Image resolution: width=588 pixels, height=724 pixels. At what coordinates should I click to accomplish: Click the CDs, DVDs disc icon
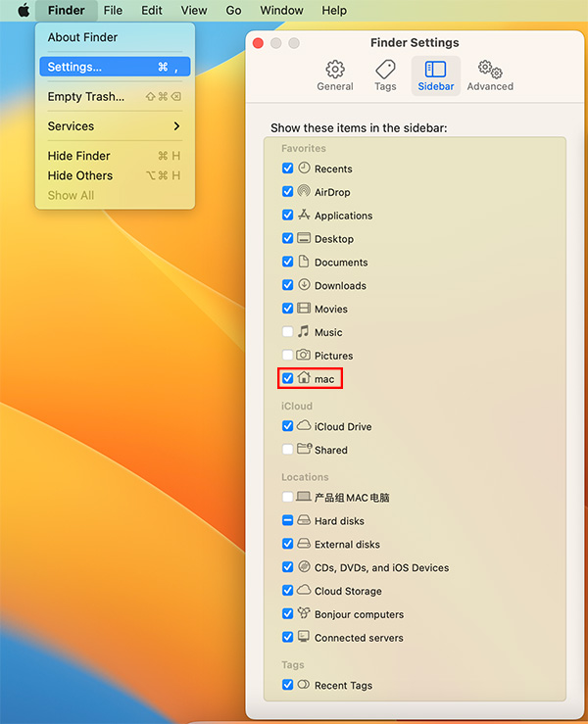pyautogui.click(x=304, y=566)
